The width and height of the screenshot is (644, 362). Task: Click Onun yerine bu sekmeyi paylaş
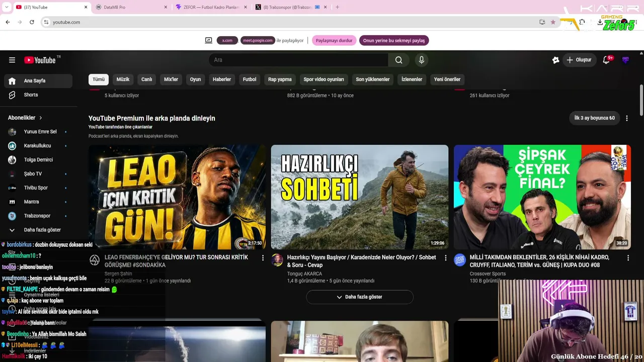pyautogui.click(x=394, y=41)
